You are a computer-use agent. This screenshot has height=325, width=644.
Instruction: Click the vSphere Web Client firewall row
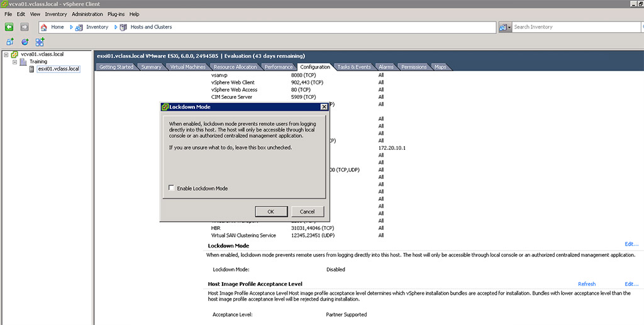297,83
